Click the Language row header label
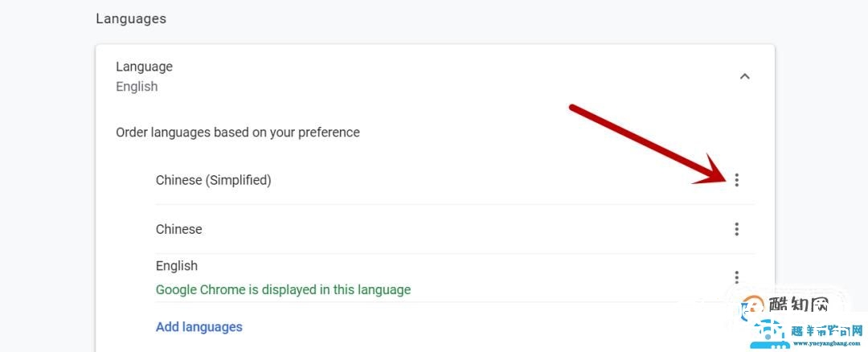The height and width of the screenshot is (352, 868). pos(144,67)
